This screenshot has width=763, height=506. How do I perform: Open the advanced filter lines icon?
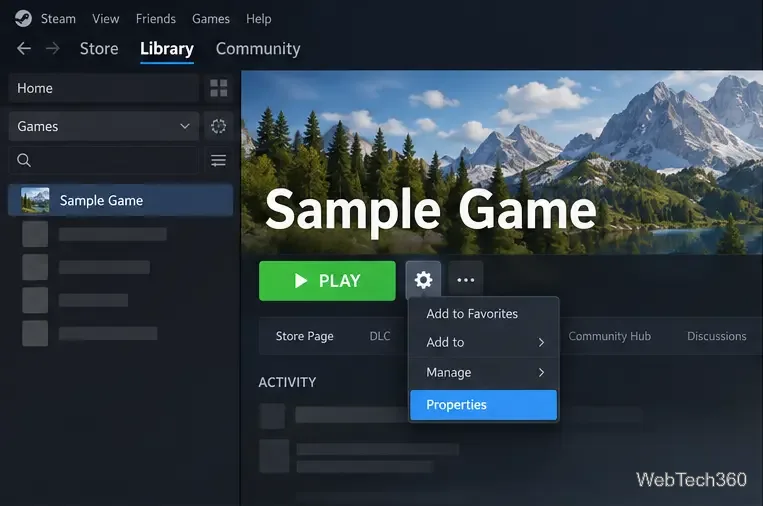(x=218, y=160)
